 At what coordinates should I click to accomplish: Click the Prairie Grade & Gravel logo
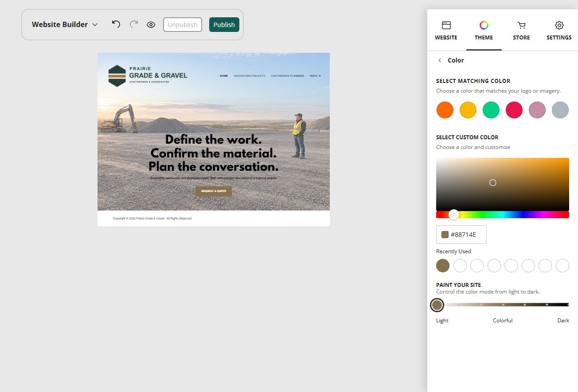point(148,76)
